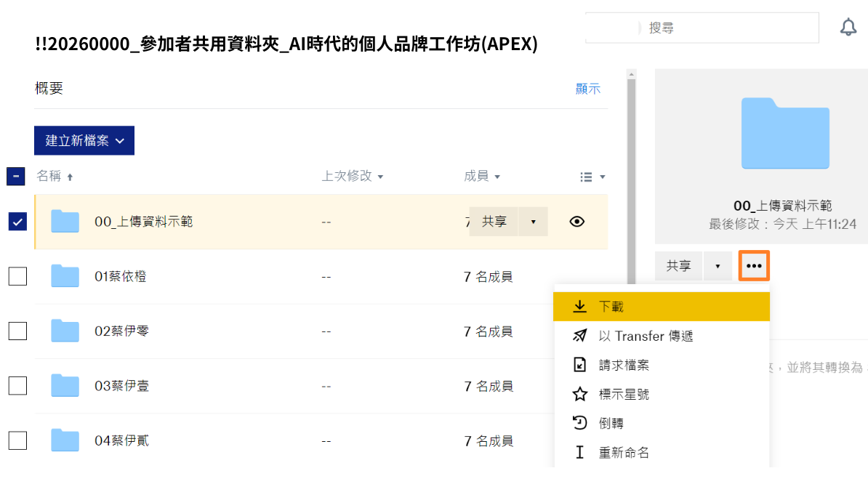Image resolution: width=868 pixels, height=500 pixels.
Task: Click the 04蔡伊貳 folder icon
Action: (x=65, y=440)
